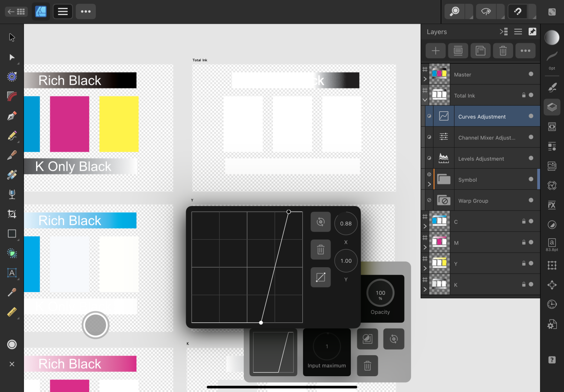Expand the Master layer group

coord(425,79)
